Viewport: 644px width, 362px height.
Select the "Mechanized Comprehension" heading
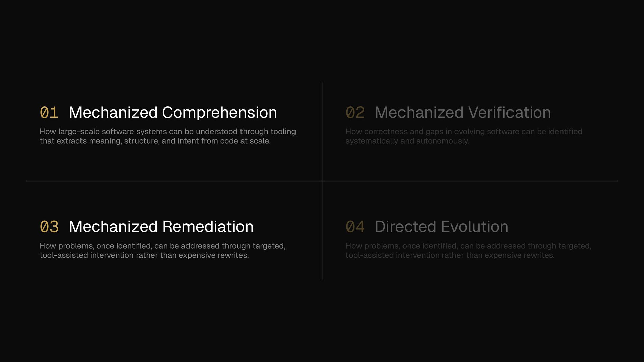pos(173,113)
